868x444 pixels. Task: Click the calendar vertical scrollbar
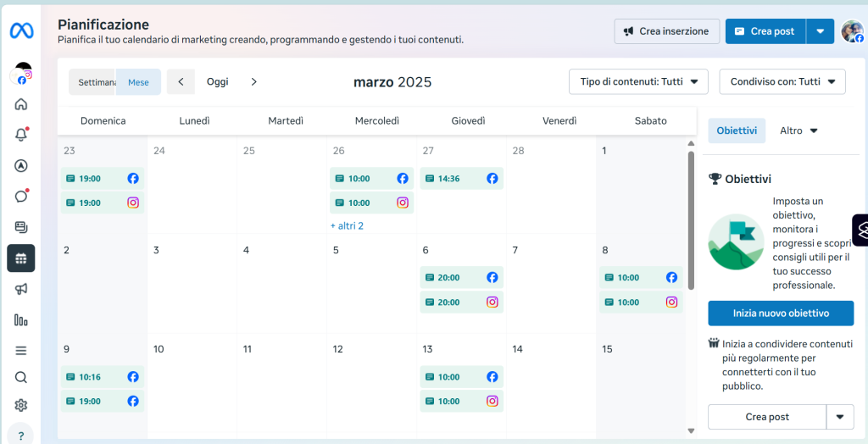click(x=691, y=220)
